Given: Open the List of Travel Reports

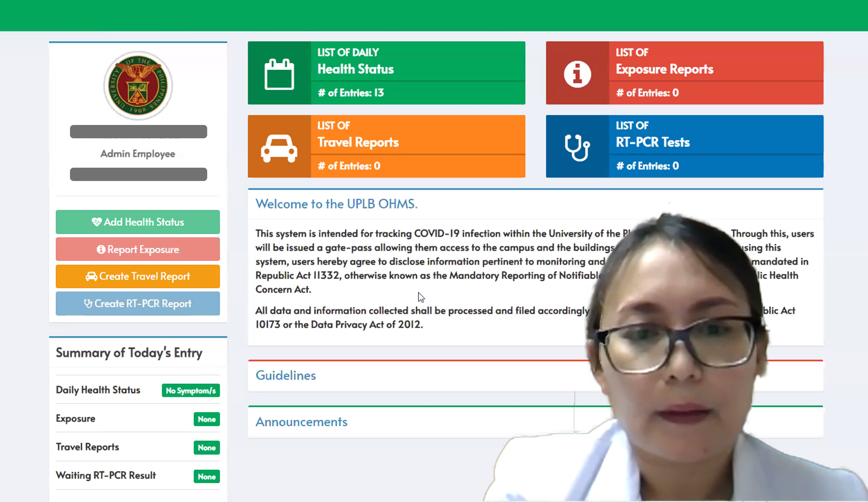Looking at the screenshot, I should [386, 146].
